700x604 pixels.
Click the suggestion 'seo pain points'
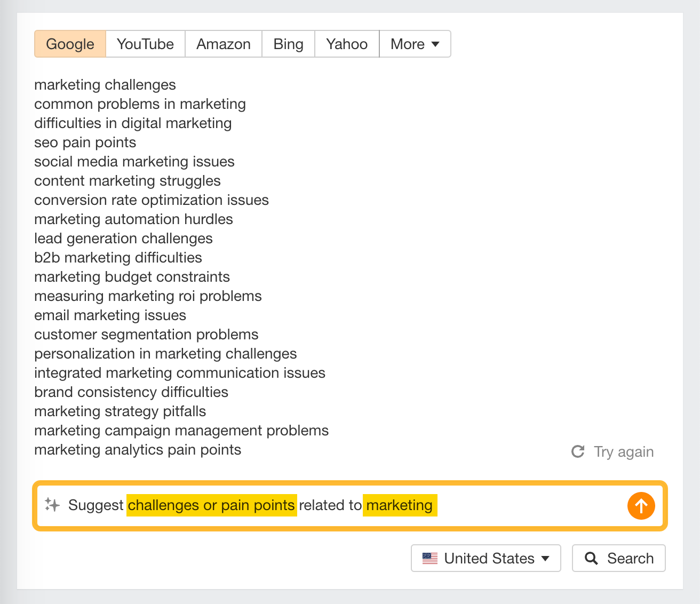(x=85, y=142)
